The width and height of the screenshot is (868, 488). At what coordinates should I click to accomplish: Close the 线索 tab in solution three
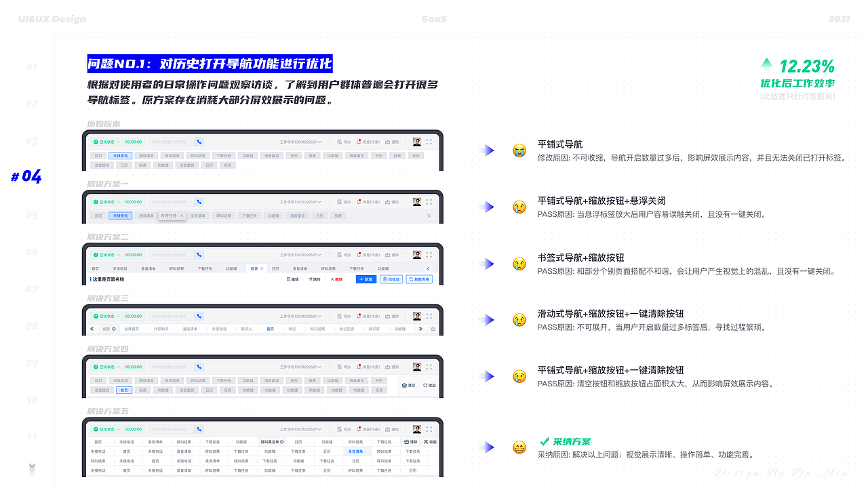[x=113, y=329]
